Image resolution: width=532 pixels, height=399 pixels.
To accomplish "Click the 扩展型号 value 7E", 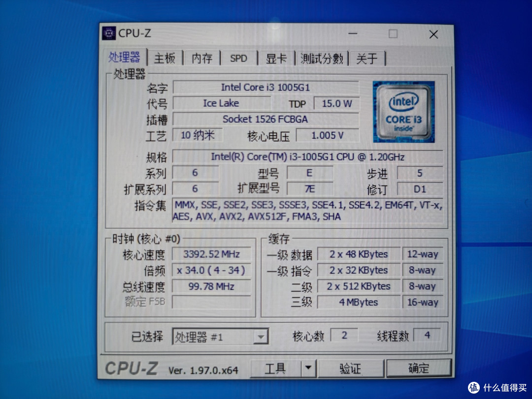I will click(x=309, y=188).
